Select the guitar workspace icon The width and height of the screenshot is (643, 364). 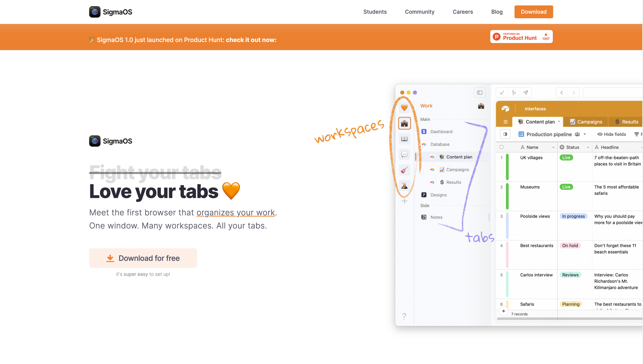pos(404,170)
